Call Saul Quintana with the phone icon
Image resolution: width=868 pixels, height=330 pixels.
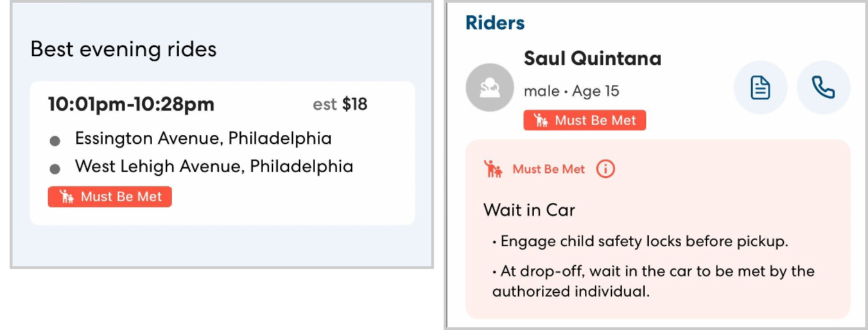pyautogui.click(x=823, y=87)
